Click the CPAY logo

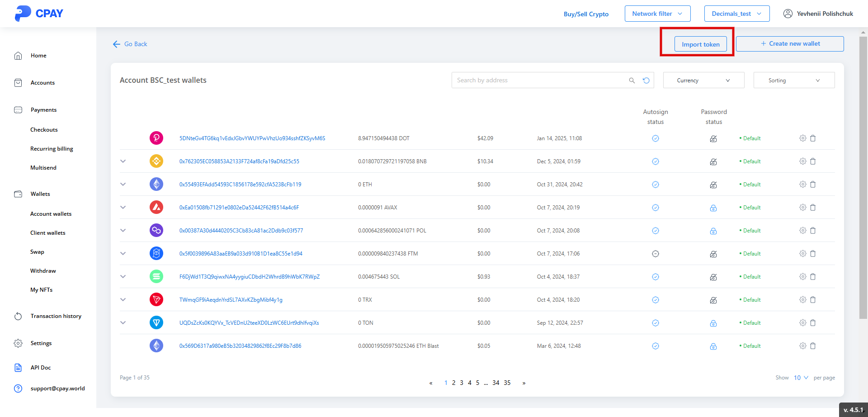click(39, 14)
